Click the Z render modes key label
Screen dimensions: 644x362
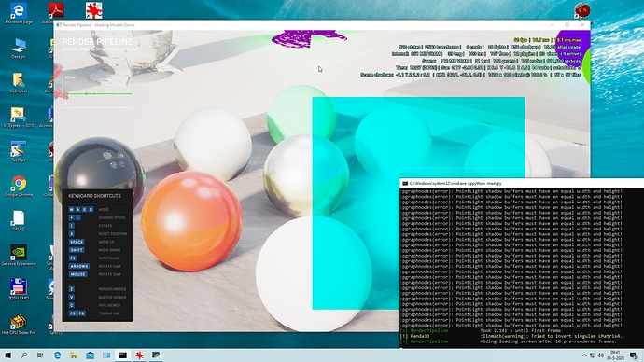72,289
